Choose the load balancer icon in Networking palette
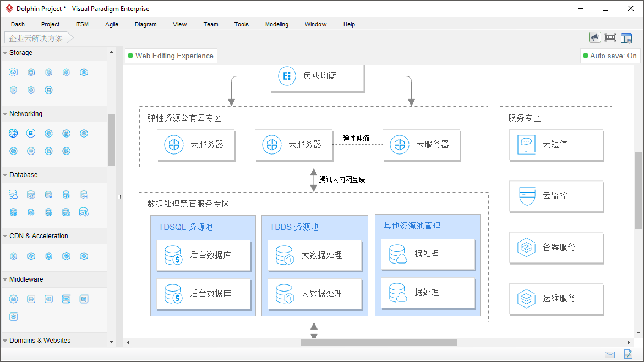The width and height of the screenshot is (644, 362). tap(31, 133)
